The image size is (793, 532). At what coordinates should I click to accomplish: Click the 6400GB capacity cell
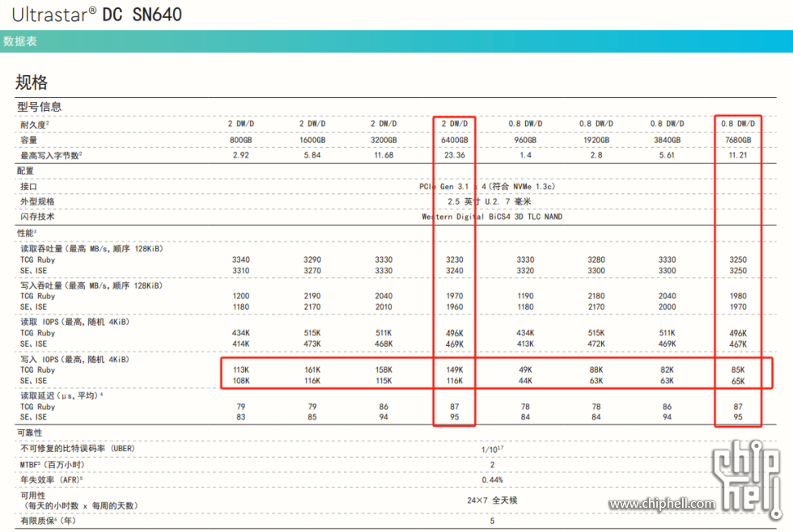pos(455,140)
